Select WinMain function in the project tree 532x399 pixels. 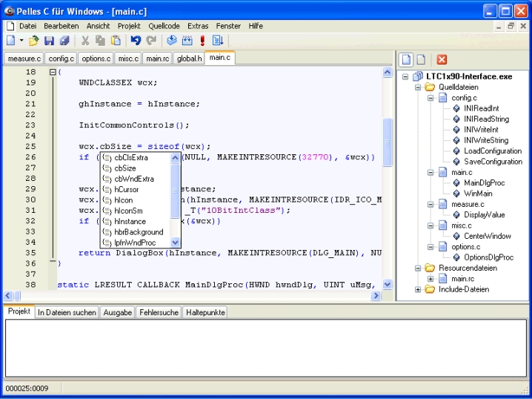pyautogui.click(x=478, y=194)
